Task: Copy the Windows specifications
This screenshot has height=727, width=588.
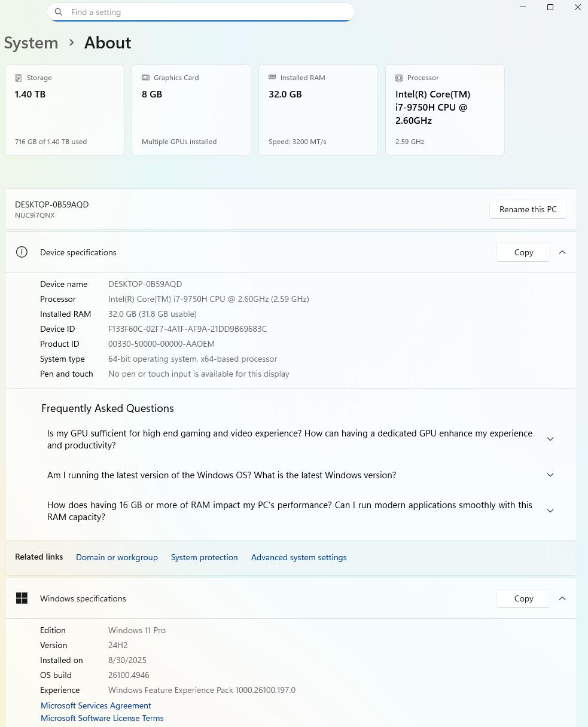Action: point(523,598)
